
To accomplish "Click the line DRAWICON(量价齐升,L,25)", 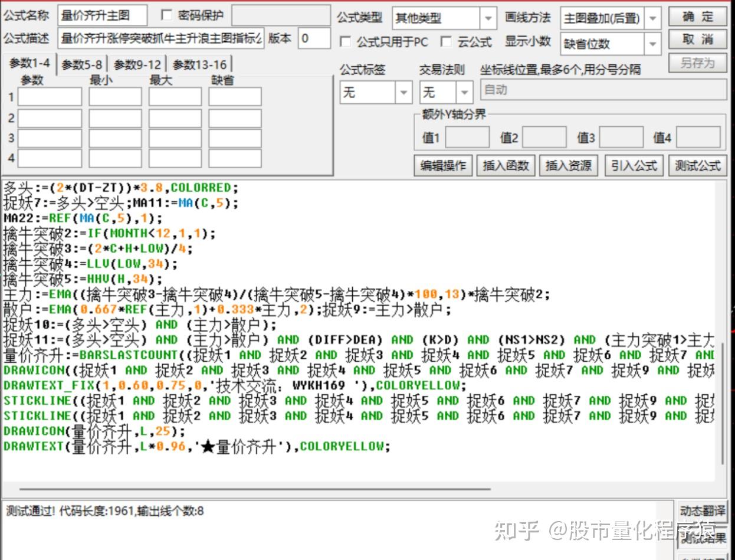I will (94, 431).
